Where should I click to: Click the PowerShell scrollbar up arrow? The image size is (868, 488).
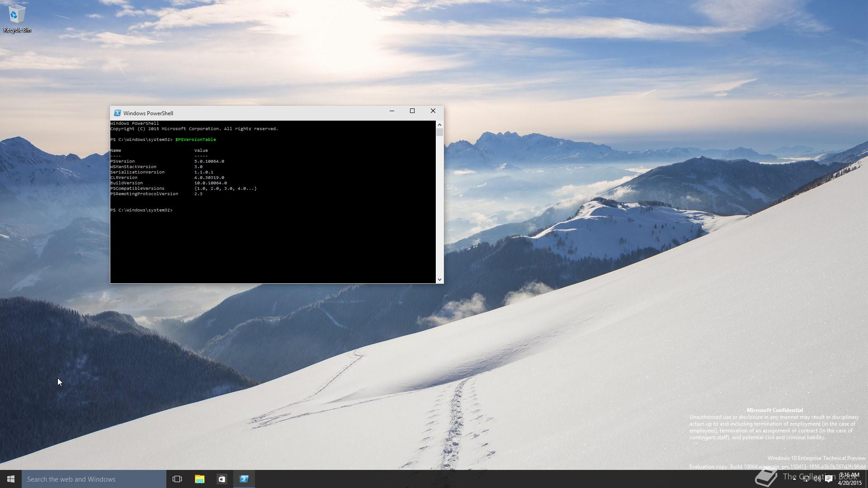[439, 125]
